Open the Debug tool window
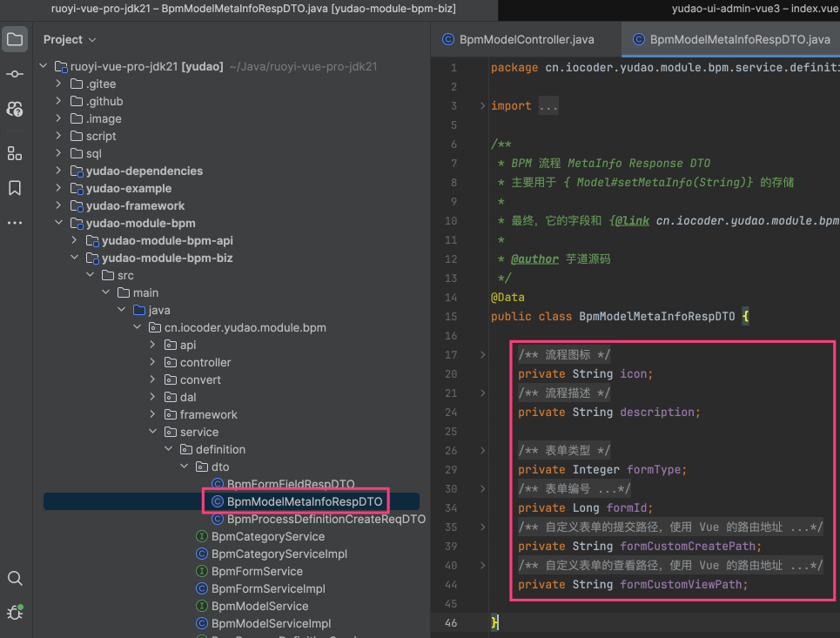This screenshot has width=840, height=638. coord(15,611)
